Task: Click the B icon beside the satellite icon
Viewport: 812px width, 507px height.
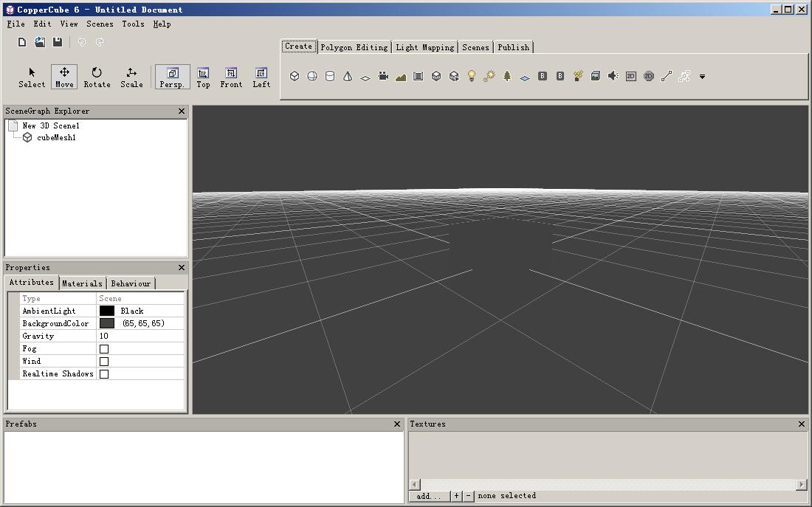Action: pos(560,76)
